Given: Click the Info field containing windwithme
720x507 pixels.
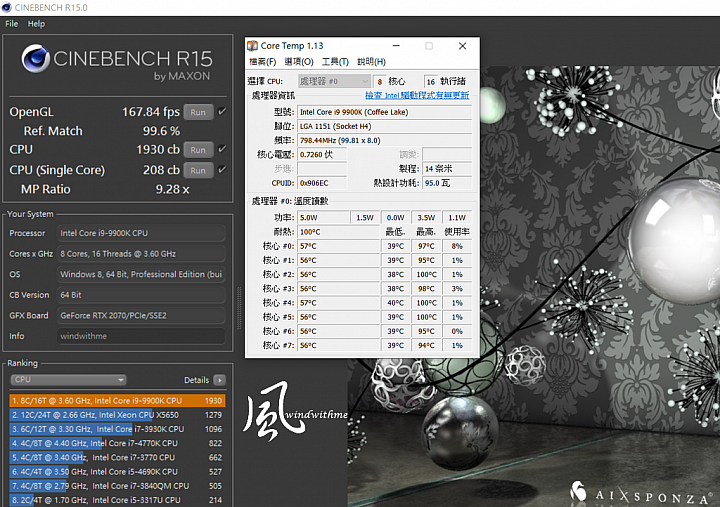Looking at the screenshot, I should pyautogui.click(x=141, y=336).
